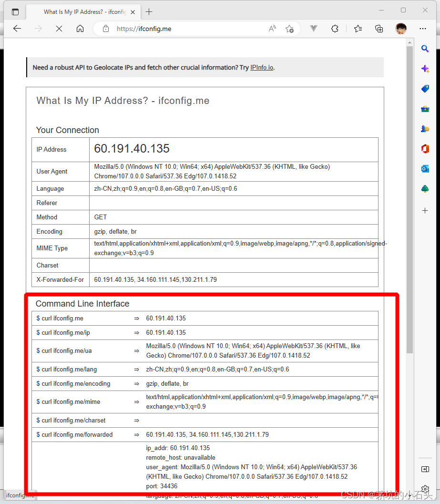Click the '$ curl ifconfig.me/ua' command

(64, 350)
